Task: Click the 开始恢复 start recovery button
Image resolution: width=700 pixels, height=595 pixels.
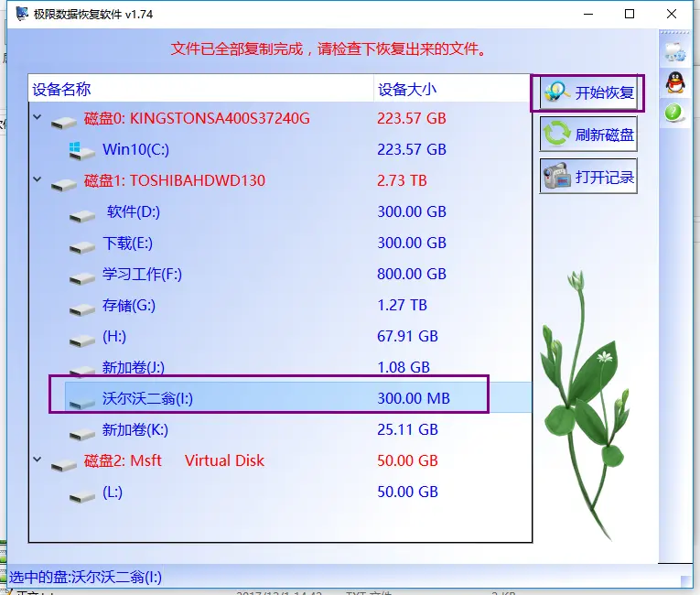Action: [588, 92]
